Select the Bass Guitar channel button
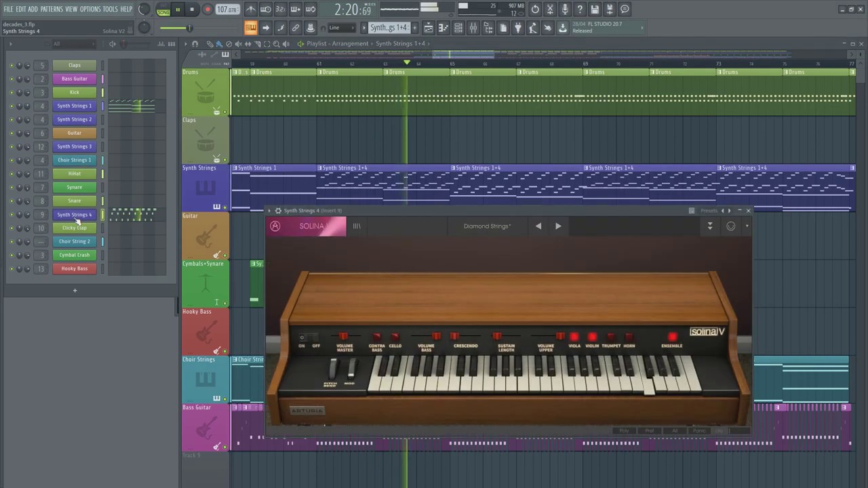This screenshot has height=488, width=868. 75,79
